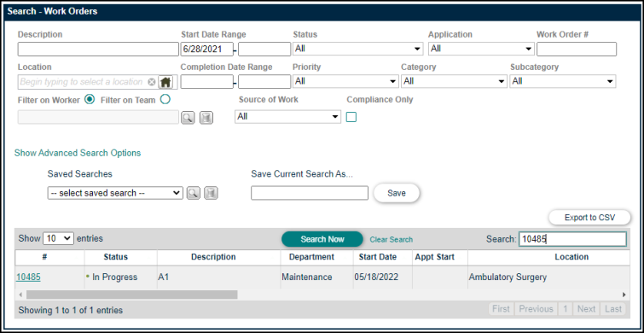This screenshot has width=644, height=333.
Task: Delete saved search with trash icon
Action: click(x=211, y=193)
